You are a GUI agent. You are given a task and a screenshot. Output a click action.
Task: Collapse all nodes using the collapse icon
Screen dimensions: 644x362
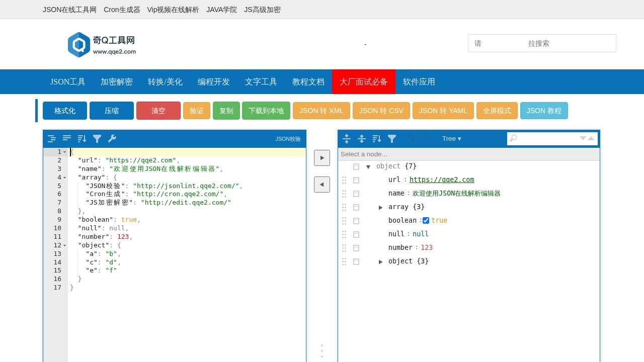361,138
